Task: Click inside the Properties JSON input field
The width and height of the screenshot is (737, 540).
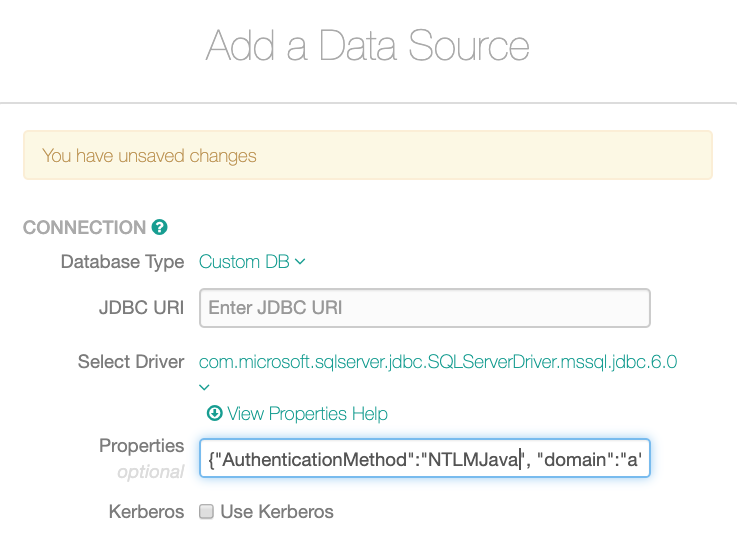Action: (x=425, y=459)
